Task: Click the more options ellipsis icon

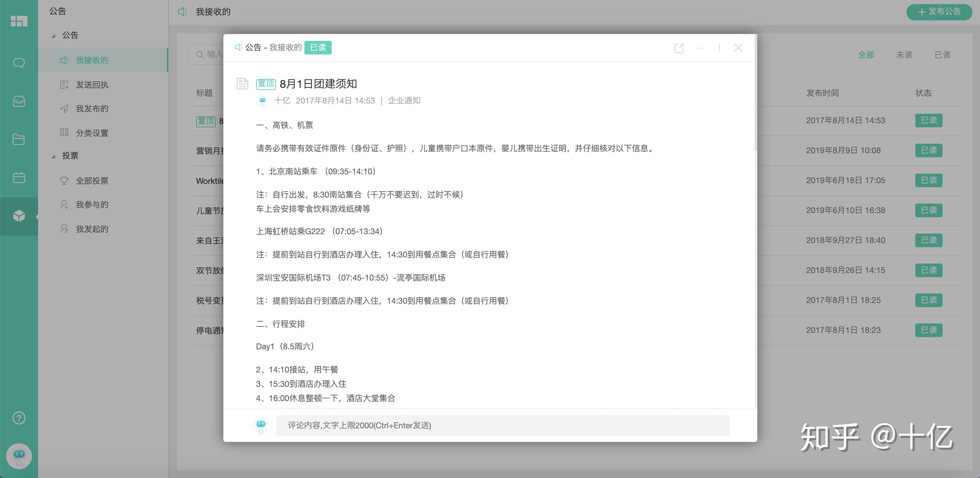Action: click(x=700, y=48)
